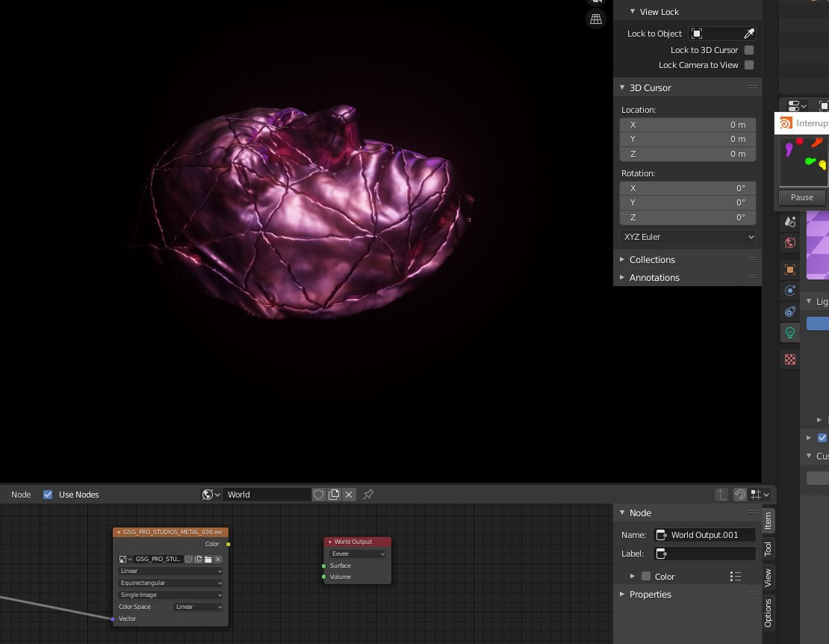829x644 pixels.
Task: Click the node Name field World Output.001
Action: coord(704,535)
